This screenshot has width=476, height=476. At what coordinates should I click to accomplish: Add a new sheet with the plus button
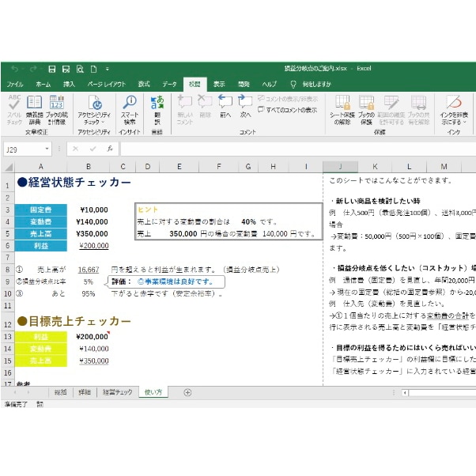[x=187, y=392]
